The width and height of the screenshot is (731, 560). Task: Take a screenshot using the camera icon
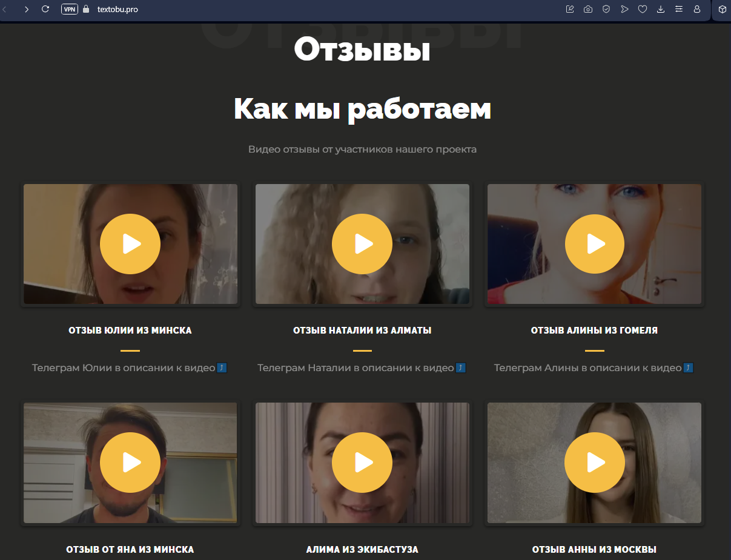pyautogui.click(x=588, y=9)
